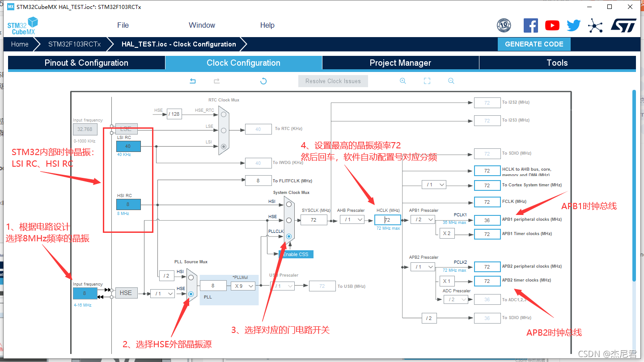Click the refresh clock tree icon

[x=263, y=81]
